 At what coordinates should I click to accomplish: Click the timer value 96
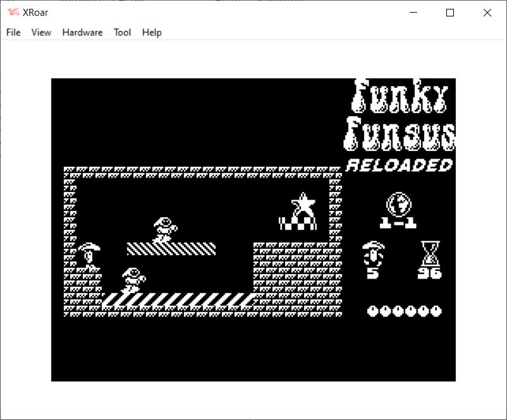(x=430, y=273)
